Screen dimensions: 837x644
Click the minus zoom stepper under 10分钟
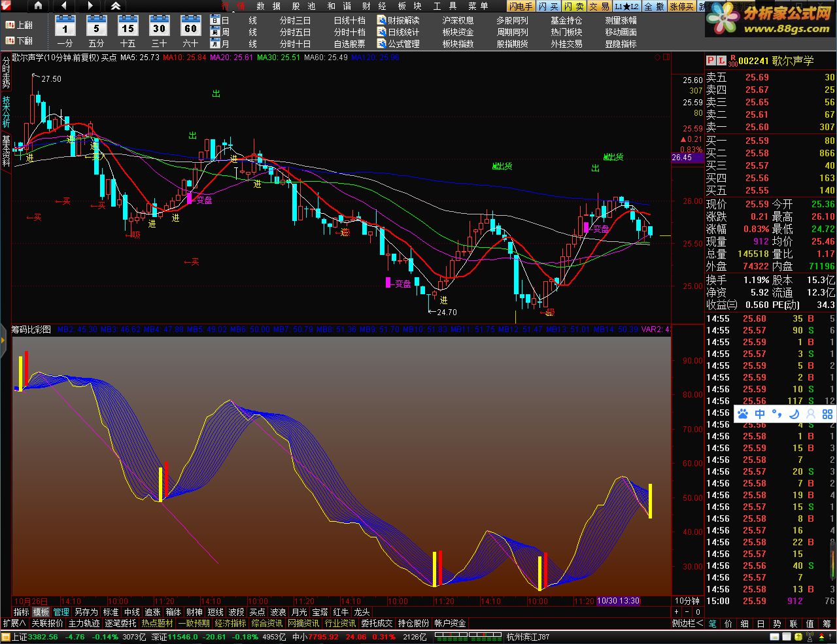(x=687, y=612)
